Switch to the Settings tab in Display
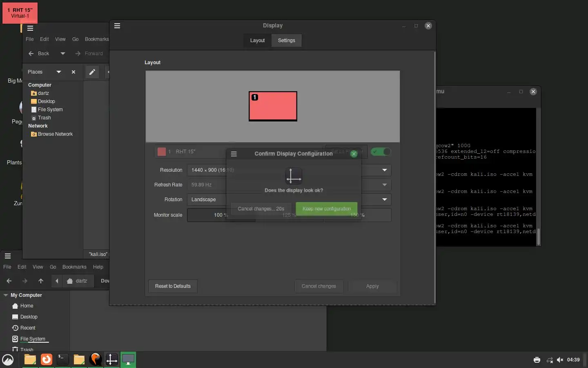Viewport: 588px width, 368px height. [286, 40]
